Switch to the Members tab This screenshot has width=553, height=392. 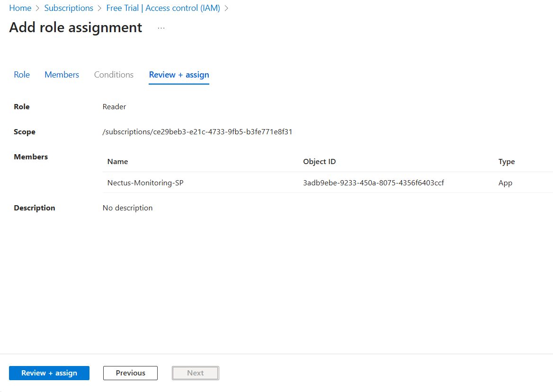coord(62,75)
